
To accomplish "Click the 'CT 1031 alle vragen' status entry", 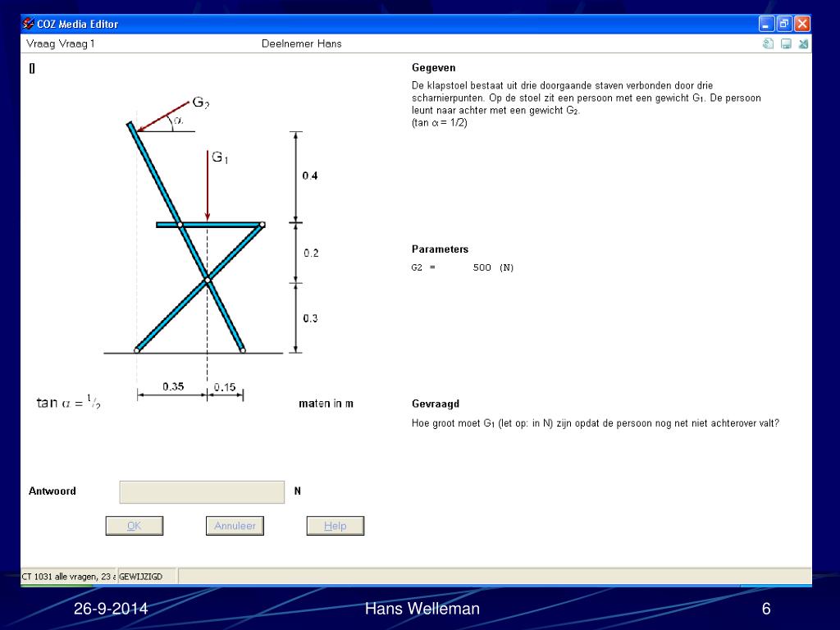I will coord(69,577).
